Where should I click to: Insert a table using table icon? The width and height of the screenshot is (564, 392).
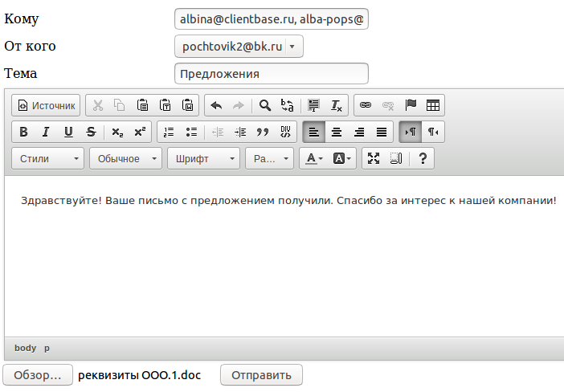click(x=433, y=105)
